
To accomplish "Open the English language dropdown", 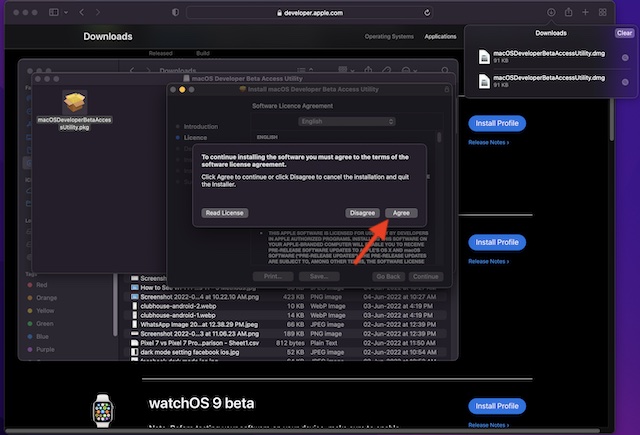I will pos(347,122).
